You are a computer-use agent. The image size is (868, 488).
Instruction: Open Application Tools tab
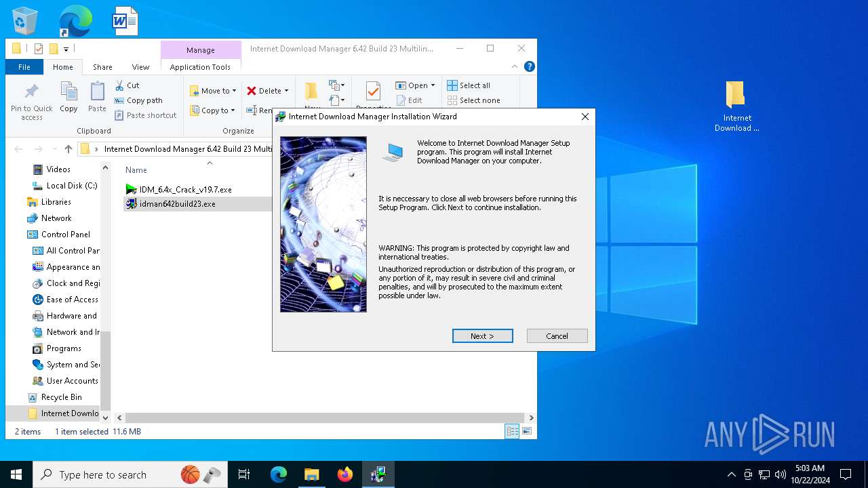(200, 67)
